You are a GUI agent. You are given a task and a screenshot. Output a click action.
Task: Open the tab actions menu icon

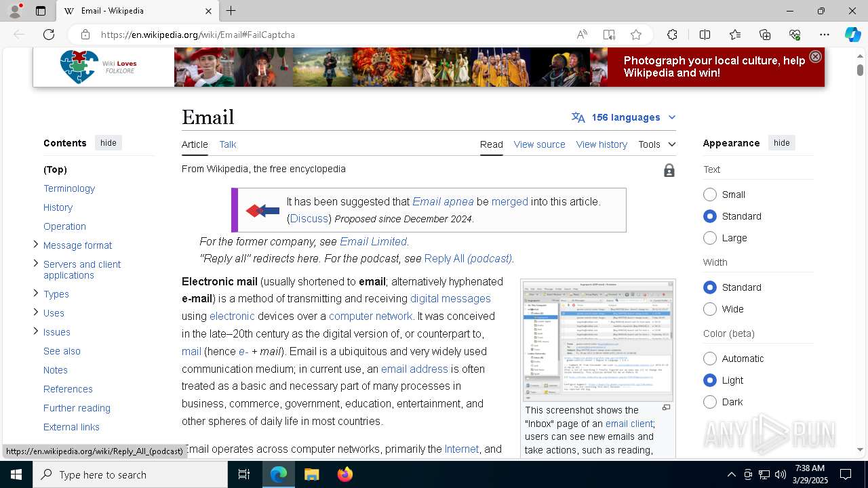coord(41,11)
